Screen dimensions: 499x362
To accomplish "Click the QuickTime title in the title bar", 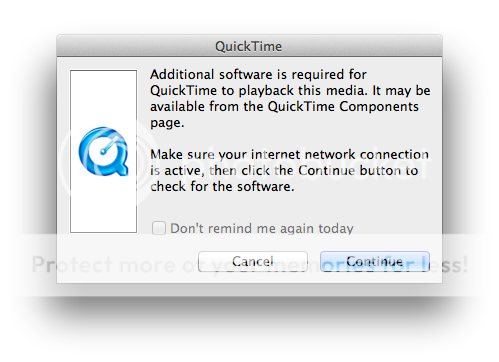I will (248, 46).
